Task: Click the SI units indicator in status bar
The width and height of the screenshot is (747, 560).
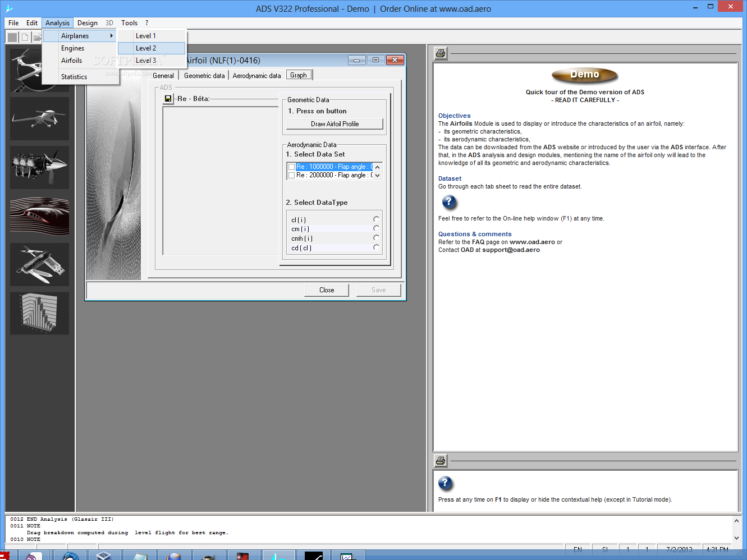Action: point(605,550)
